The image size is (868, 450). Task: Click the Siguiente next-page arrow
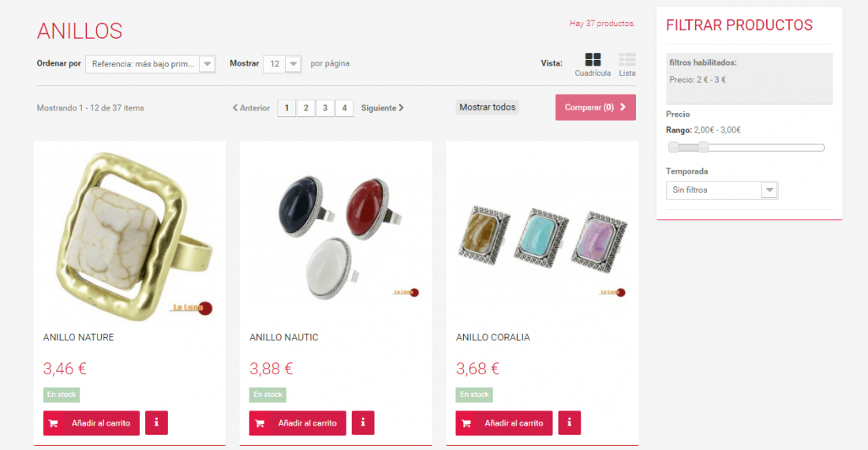coord(402,108)
